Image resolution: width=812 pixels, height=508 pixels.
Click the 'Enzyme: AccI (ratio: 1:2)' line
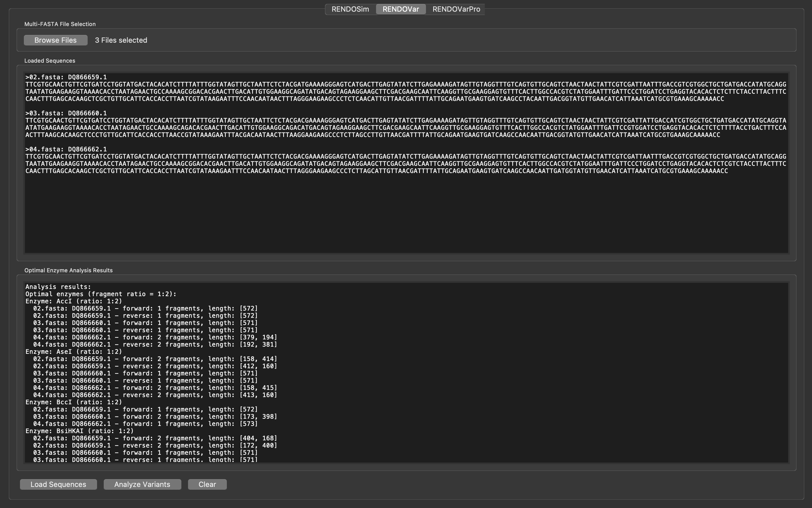[73, 301]
